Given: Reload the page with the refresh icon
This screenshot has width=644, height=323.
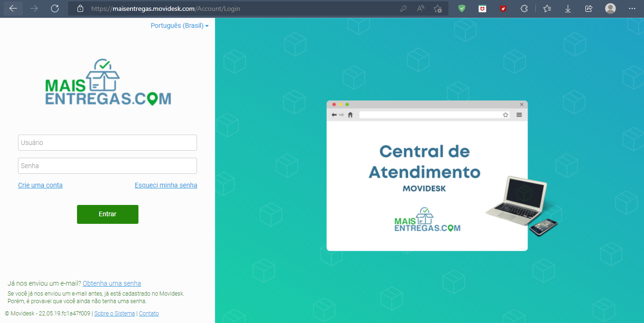Looking at the screenshot, I should tap(55, 8).
